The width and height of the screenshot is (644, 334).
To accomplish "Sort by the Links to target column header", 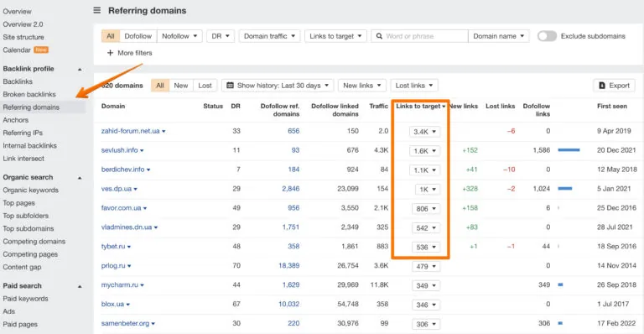I will [421, 106].
